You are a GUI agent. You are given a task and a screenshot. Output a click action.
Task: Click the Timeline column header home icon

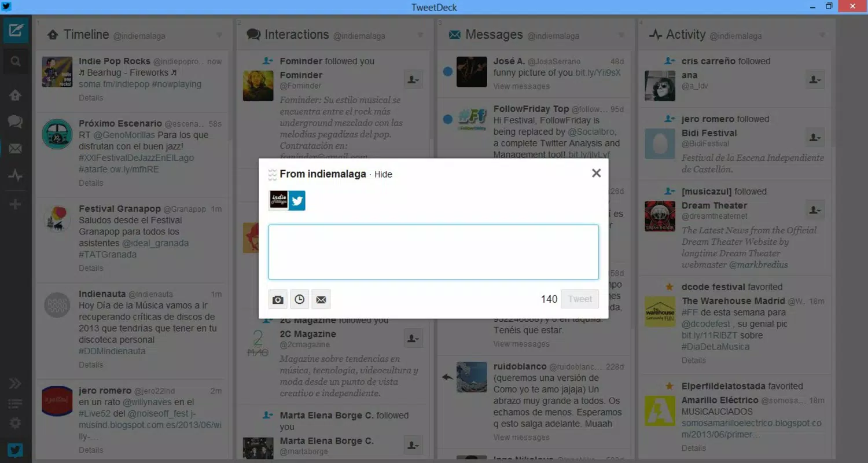point(53,35)
